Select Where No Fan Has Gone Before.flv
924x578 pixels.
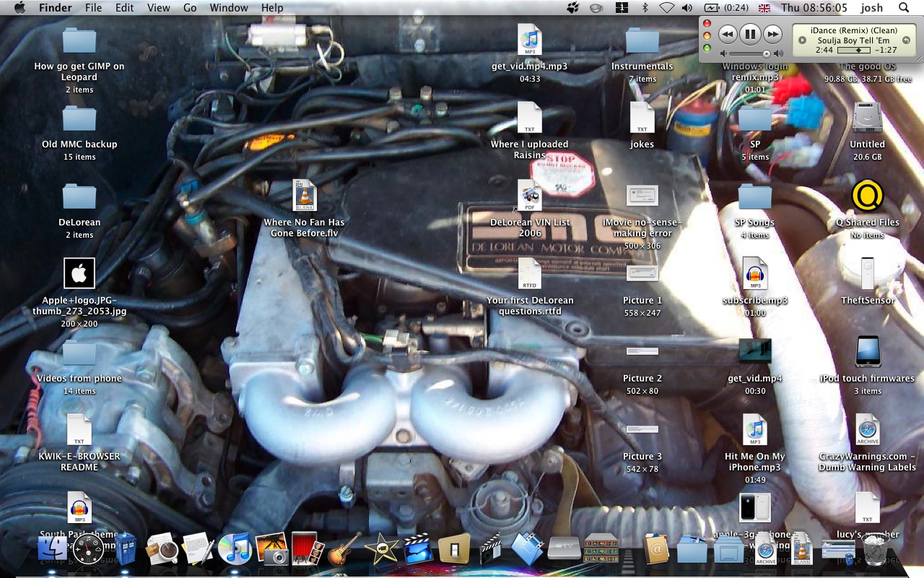click(304, 196)
